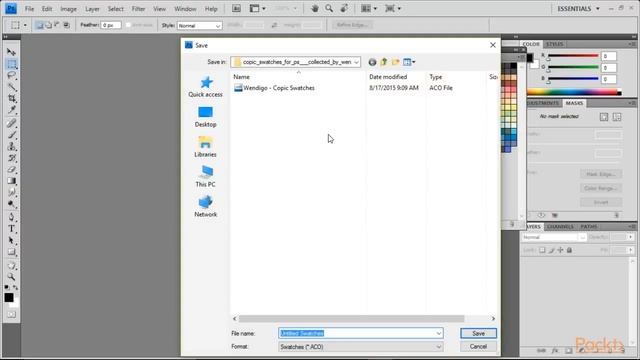Select the Gradient tool
This screenshot has height=360, width=640.
pos(11,181)
